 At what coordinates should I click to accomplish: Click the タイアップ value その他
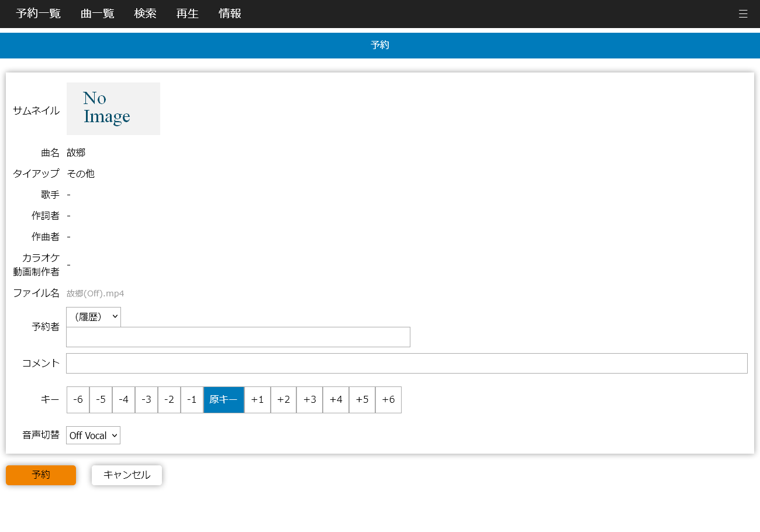(81, 174)
